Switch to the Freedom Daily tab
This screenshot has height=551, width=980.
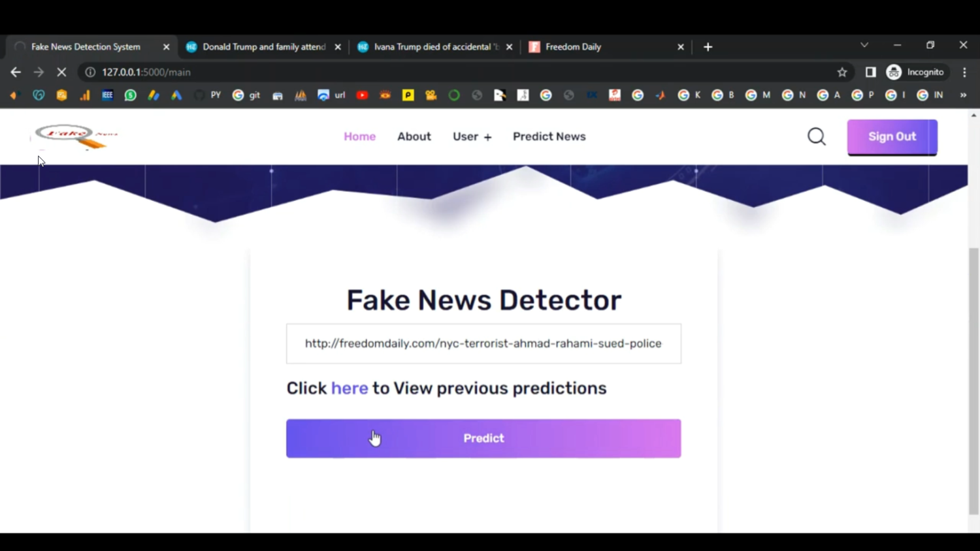click(605, 47)
